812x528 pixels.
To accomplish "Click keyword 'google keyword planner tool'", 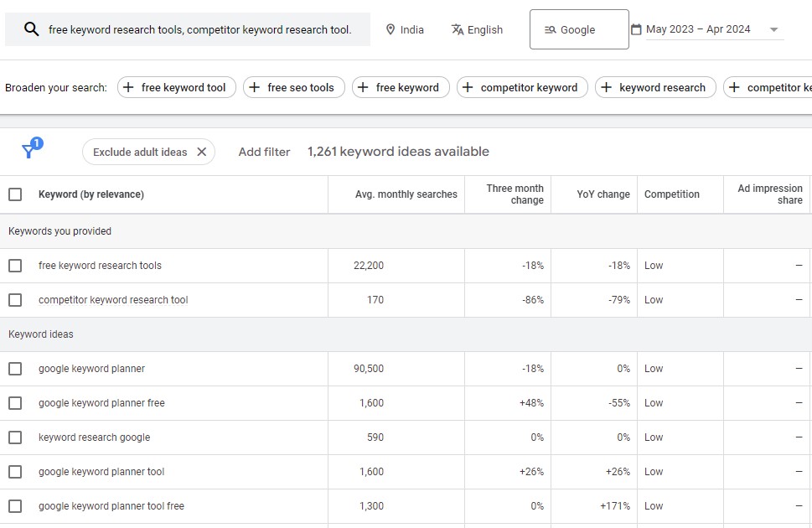I will (x=101, y=472).
